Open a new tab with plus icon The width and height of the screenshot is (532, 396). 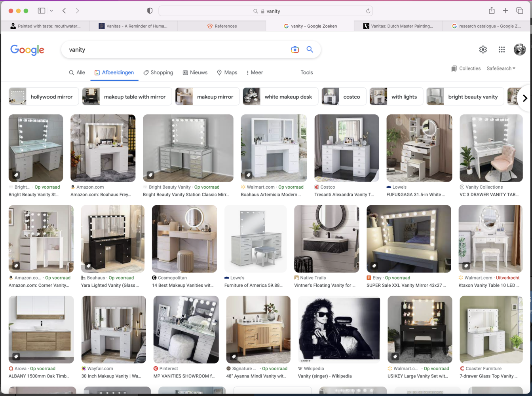click(505, 11)
